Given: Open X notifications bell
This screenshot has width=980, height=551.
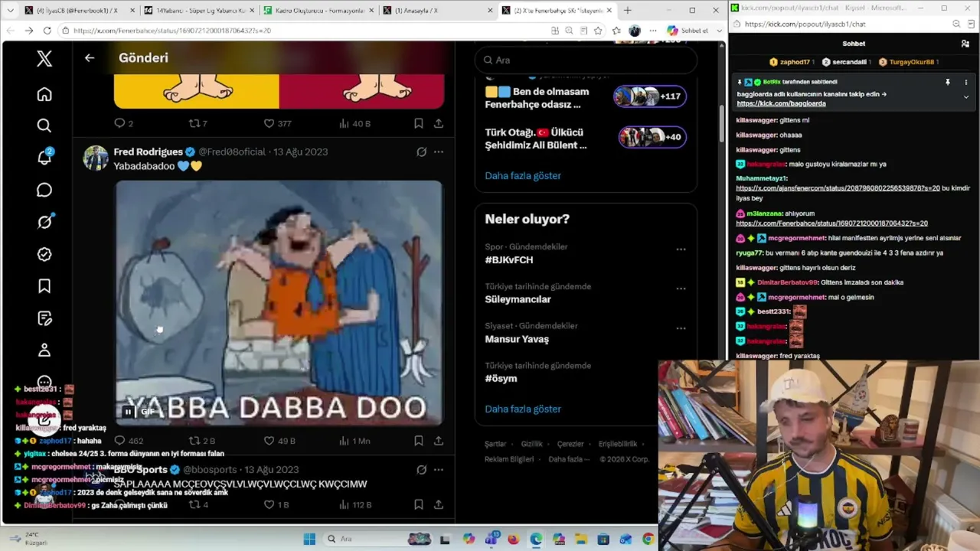Looking at the screenshot, I should tap(44, 158).
